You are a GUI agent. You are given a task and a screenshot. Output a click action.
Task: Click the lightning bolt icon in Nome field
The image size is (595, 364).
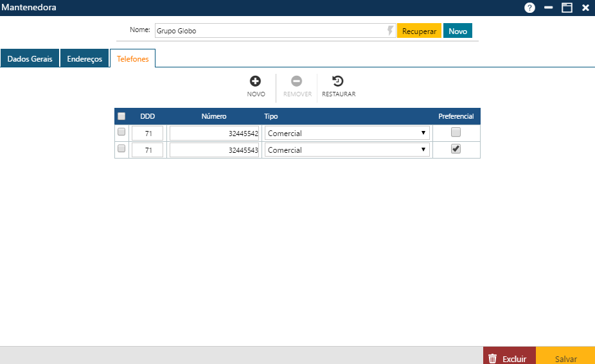389,31
